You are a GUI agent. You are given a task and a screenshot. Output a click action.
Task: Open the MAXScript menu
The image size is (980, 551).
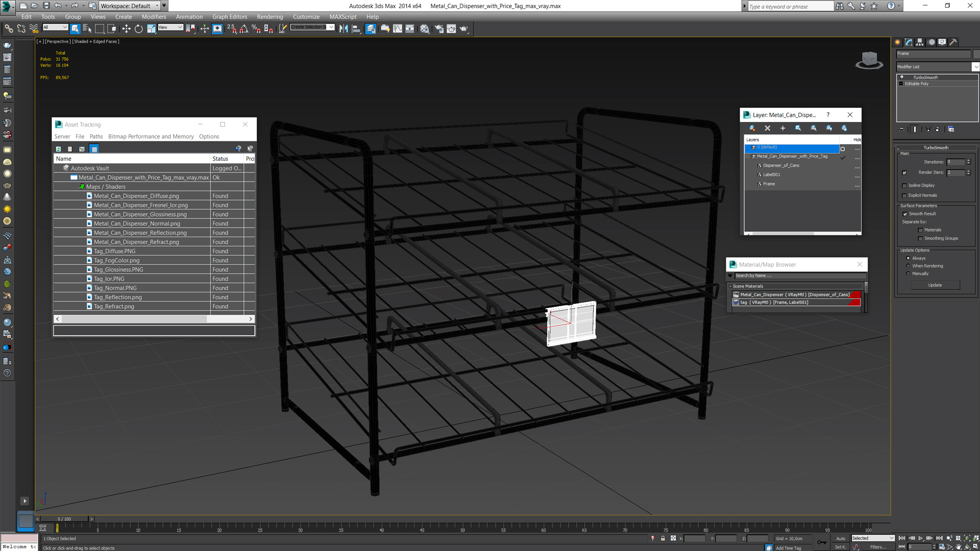click(x=342, y=17)
